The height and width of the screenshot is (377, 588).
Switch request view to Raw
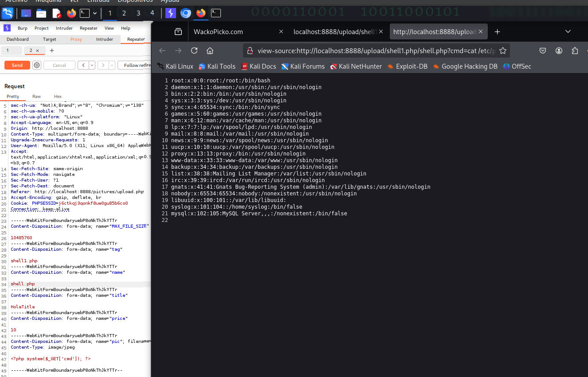click(x=36, y=96)
